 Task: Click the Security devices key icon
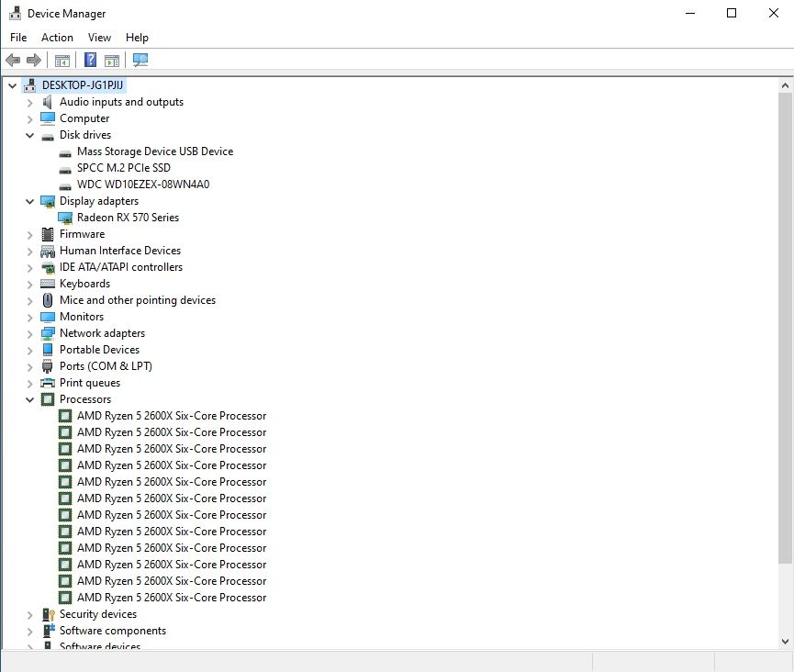(x=48, y=615)
